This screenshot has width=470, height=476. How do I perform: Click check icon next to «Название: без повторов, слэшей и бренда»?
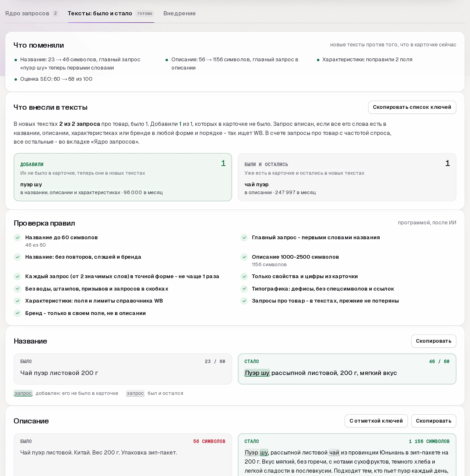[x=18, y=257]
